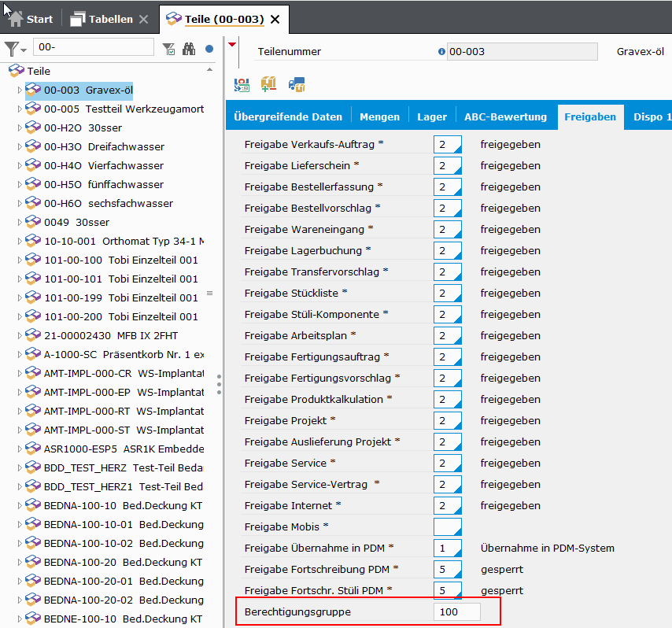Select the Teile root node in the tree
Screen dimensions: 672x628
[39, 71]
